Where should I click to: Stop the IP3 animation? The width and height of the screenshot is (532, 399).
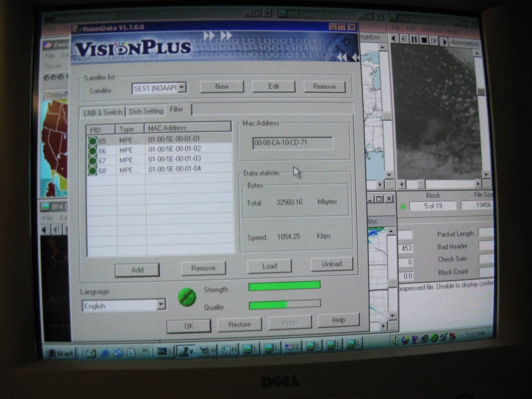[424, 41]
